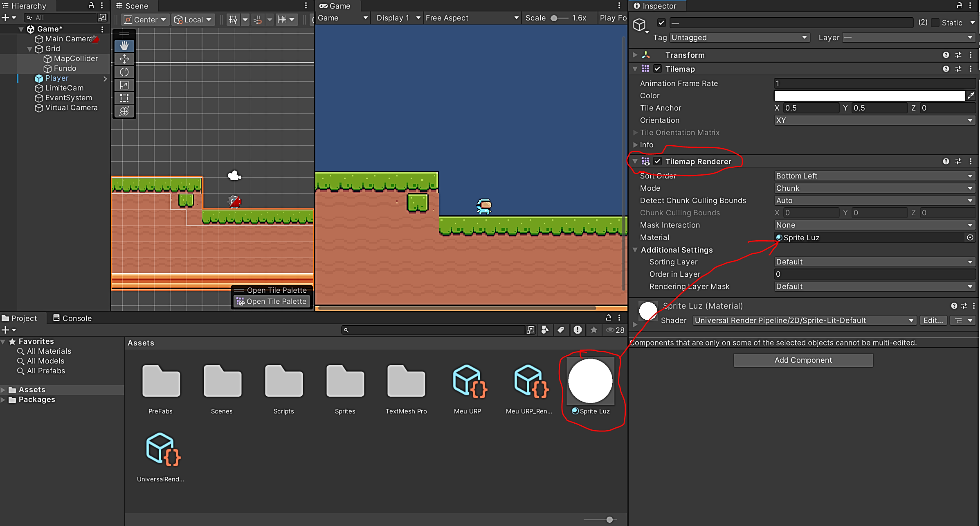Open the Sort Order dropdown
Image resolution: width=980 pixels, height=526 pixels.
[874, 176]
